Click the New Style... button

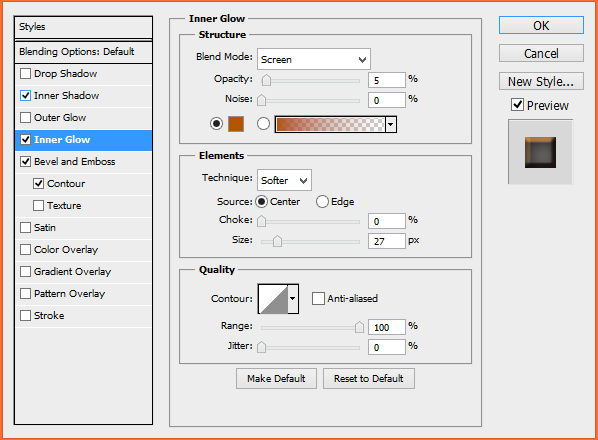541,82
